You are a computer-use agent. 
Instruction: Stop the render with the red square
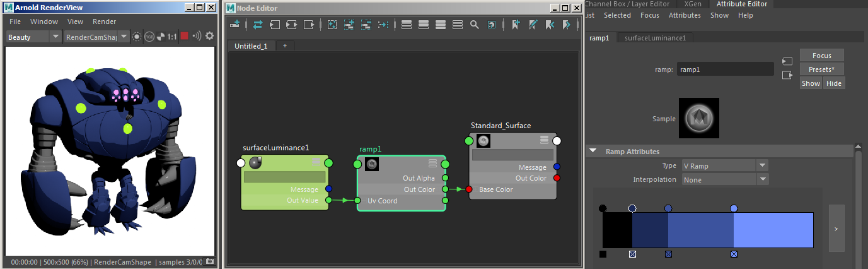185,37
